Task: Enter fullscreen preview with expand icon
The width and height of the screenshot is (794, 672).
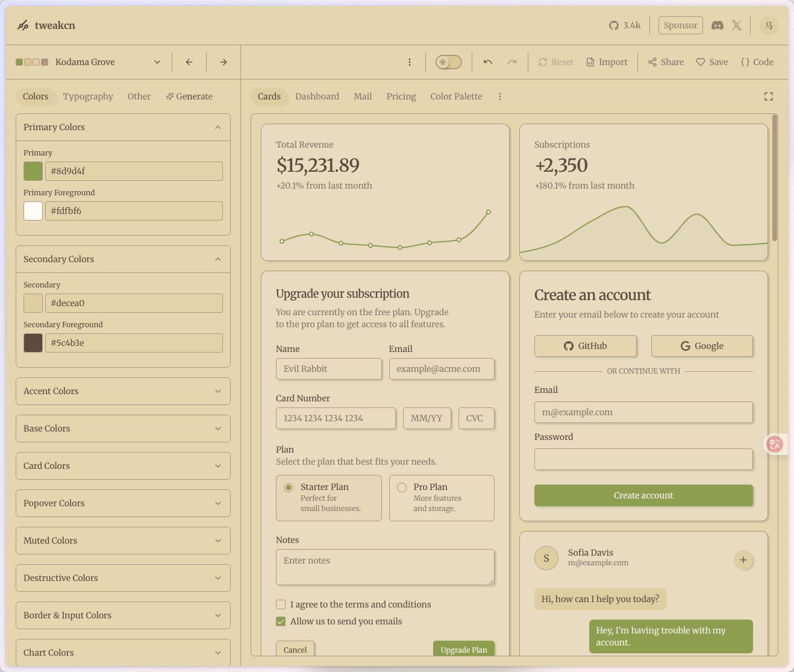Action: 768,96
